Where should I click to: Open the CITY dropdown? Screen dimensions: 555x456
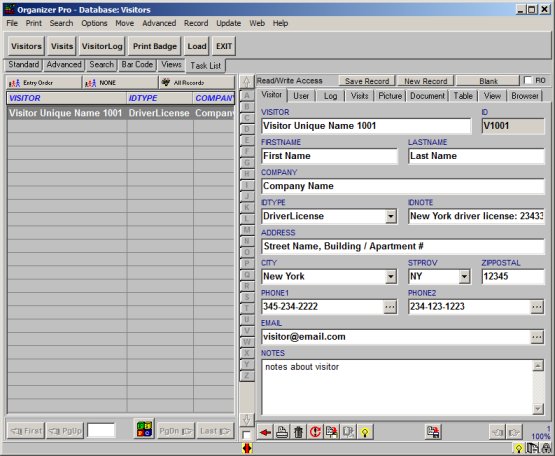[391, 277]
